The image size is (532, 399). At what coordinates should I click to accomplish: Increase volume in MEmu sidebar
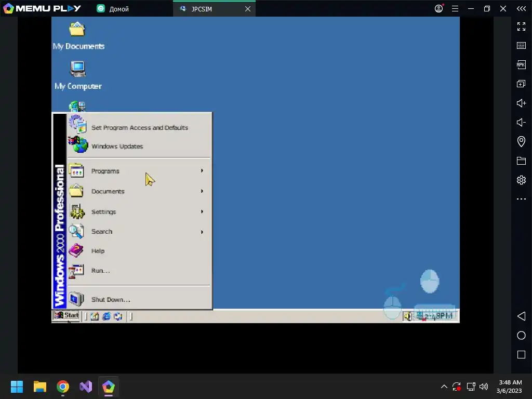click(521, 103)
